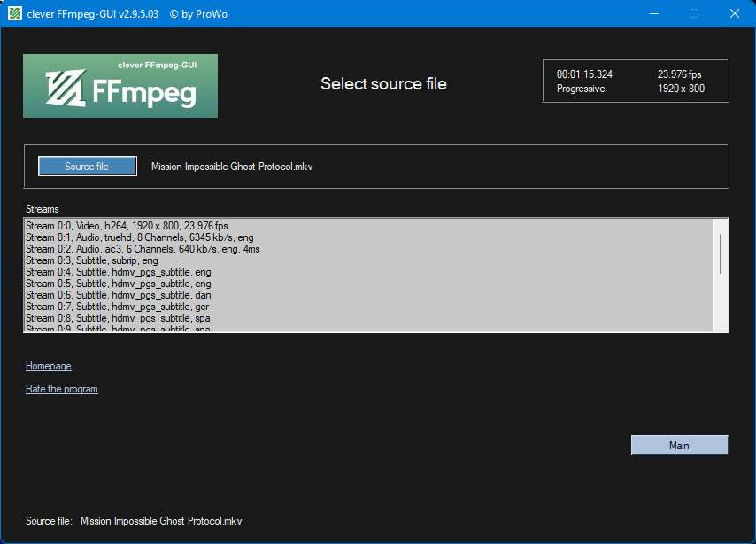Select the Stream 0:0 Video h264 row
Image resolution: width=756 pixels, height=544 pixels.
pos(368,226)
